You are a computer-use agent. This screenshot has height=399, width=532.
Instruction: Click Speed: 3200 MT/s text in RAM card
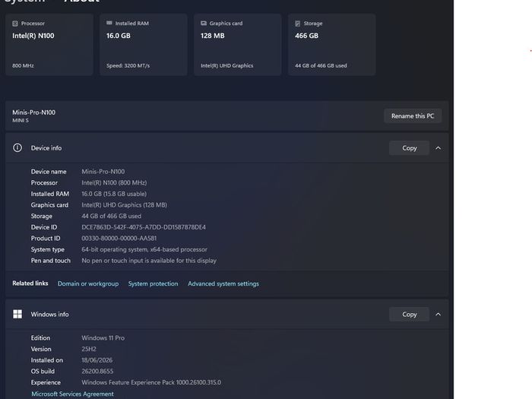coord(128,66)
